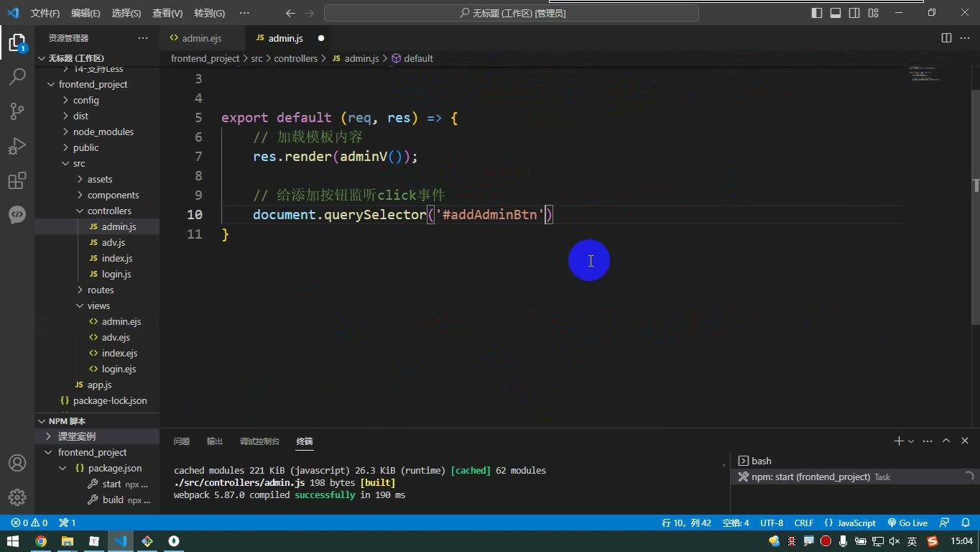Click the errors and warnings status indicator

(29, 523)
